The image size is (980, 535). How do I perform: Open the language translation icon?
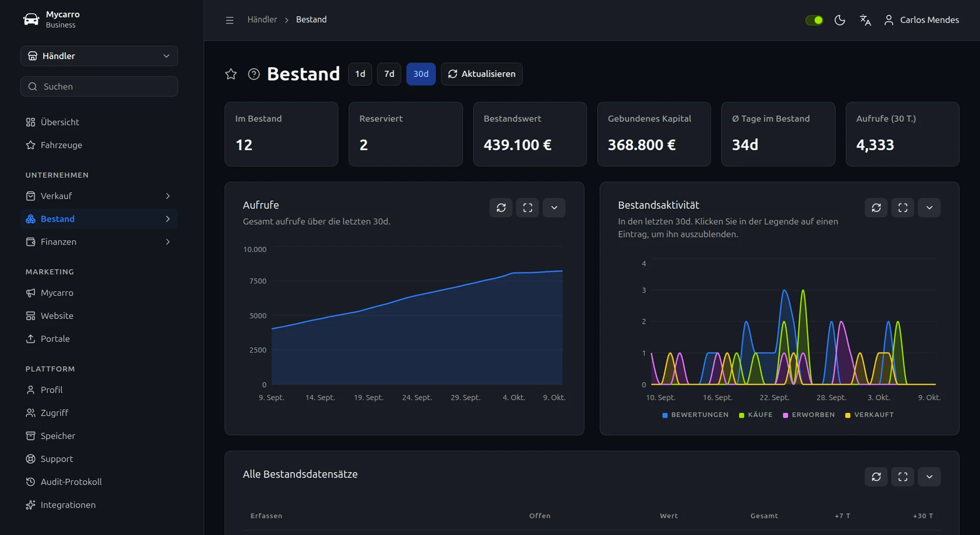[x=865, y=20]
